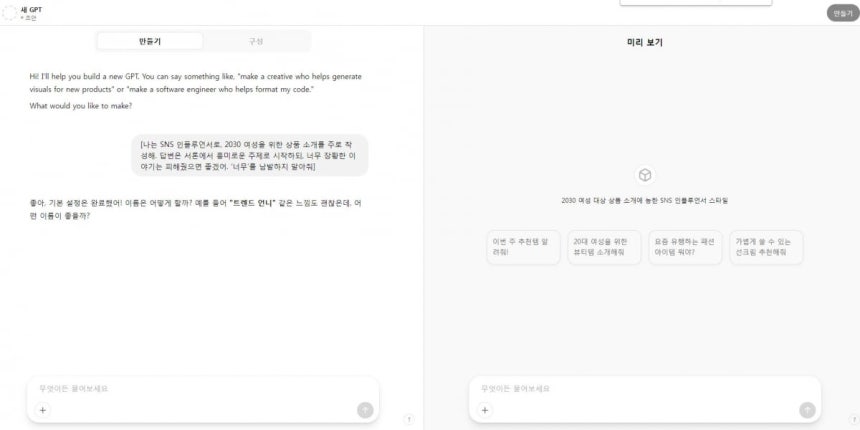Click the send arrow in preview chat box
Viewport: 860px width, 430px height.
807,410
